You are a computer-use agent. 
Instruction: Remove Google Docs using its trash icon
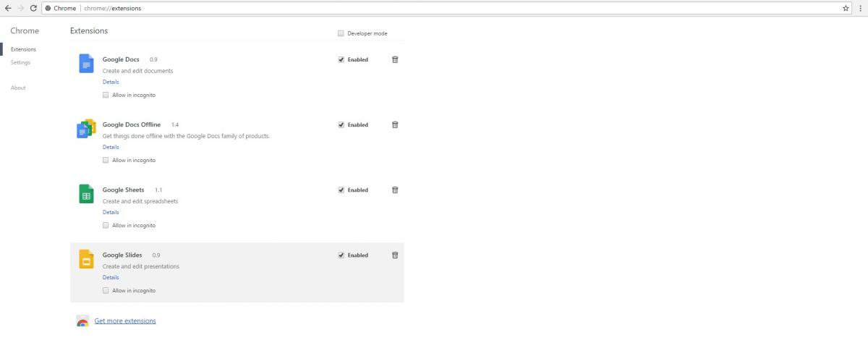pyautogui.click(x=395, y=59)
